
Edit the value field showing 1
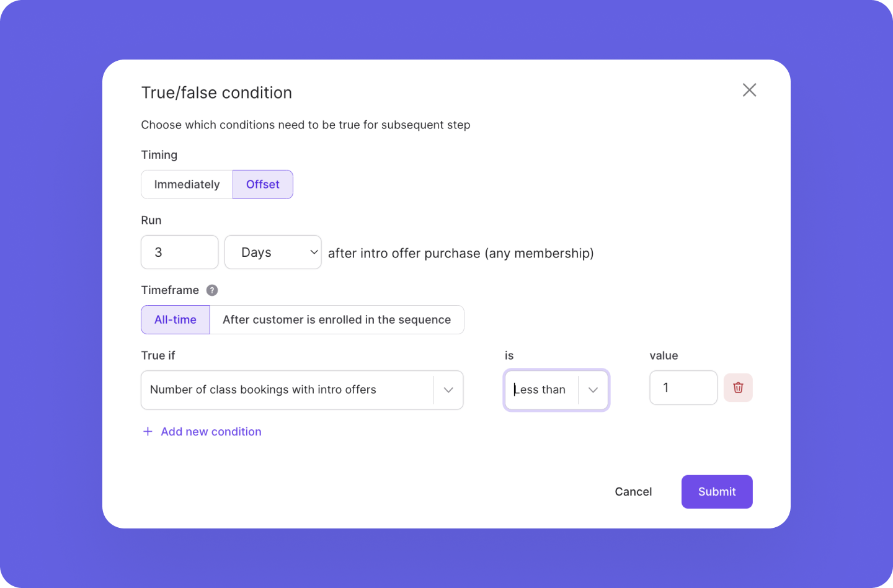pyautogui.click(x=683, y=387)
